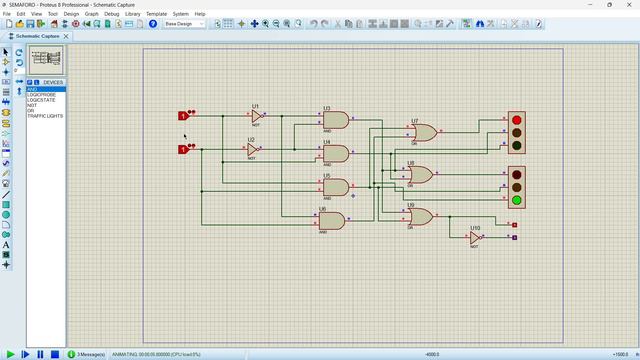Toggle the lower logic state input
The height and width of the screenshot is (360, 640).
(x=183, y=150)
